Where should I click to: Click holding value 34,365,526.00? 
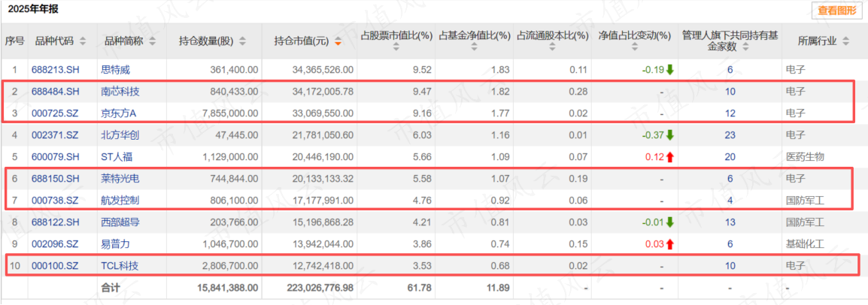tap(323, 70)
